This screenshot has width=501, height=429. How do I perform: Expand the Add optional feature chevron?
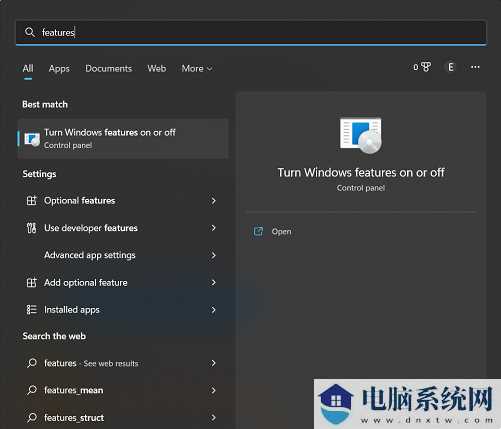[213, 283]
